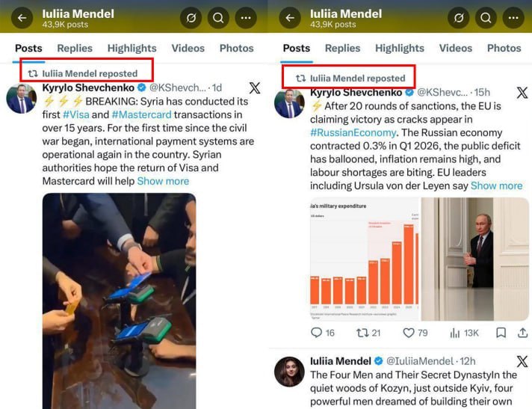Bookmark the Russian economy post
Screen dimensions: 532x409
coord(501,333)
